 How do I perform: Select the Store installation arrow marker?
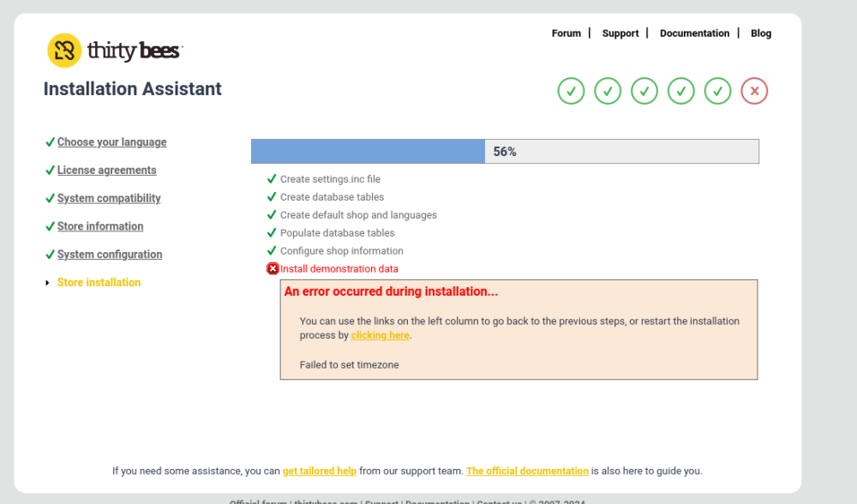48,283
